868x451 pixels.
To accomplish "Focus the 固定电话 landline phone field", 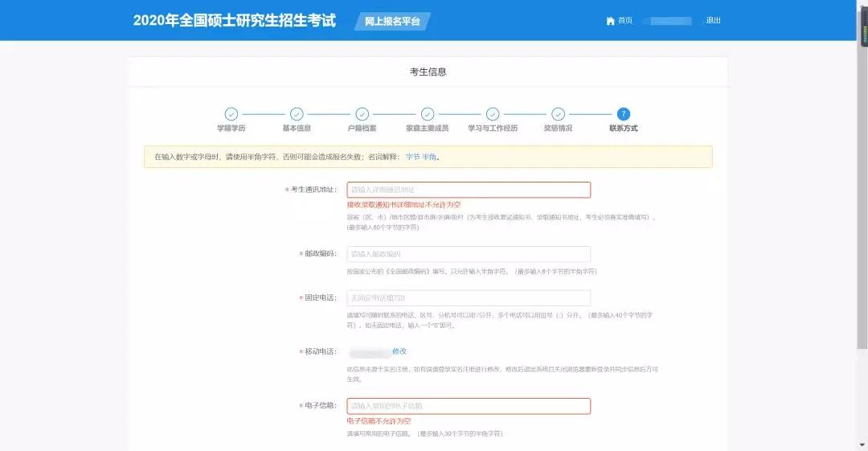I will tap(469, 297).
